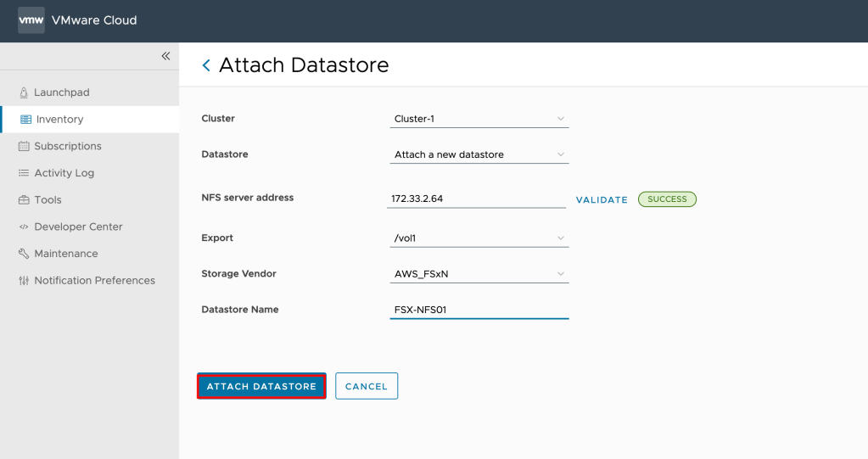Expand the Storage Vendor dropdown
868x459 pixels.
coord(479,274)
